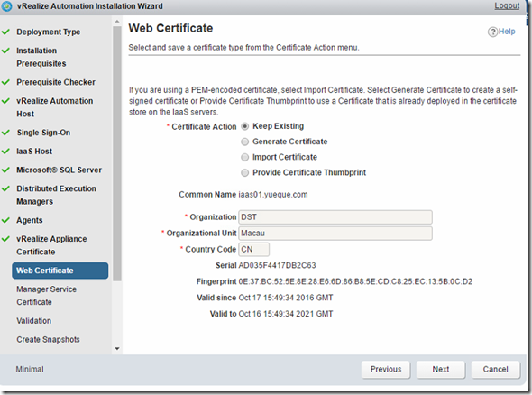
Task: Click the Minimal deployment label
Action: (x=30, y=369)
